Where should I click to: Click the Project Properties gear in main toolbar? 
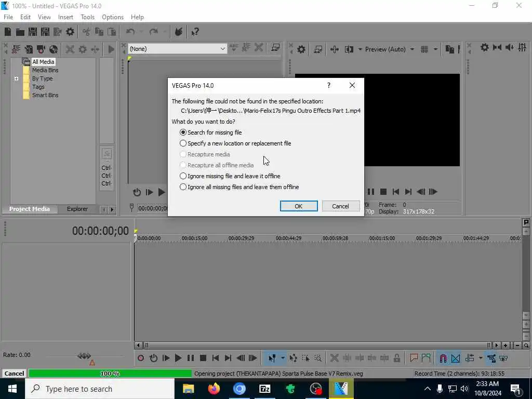(x=70, y=32)
